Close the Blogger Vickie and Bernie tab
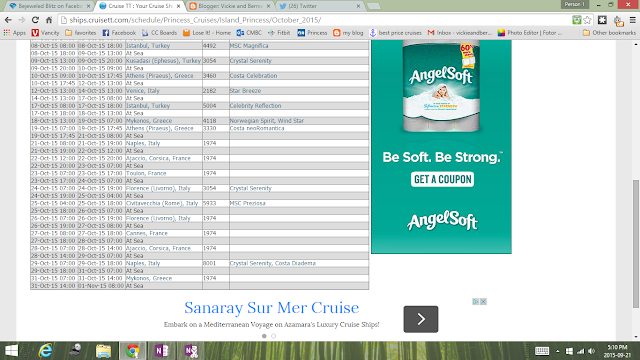Viewport: 640px width, 360px height. click(268, 6)
